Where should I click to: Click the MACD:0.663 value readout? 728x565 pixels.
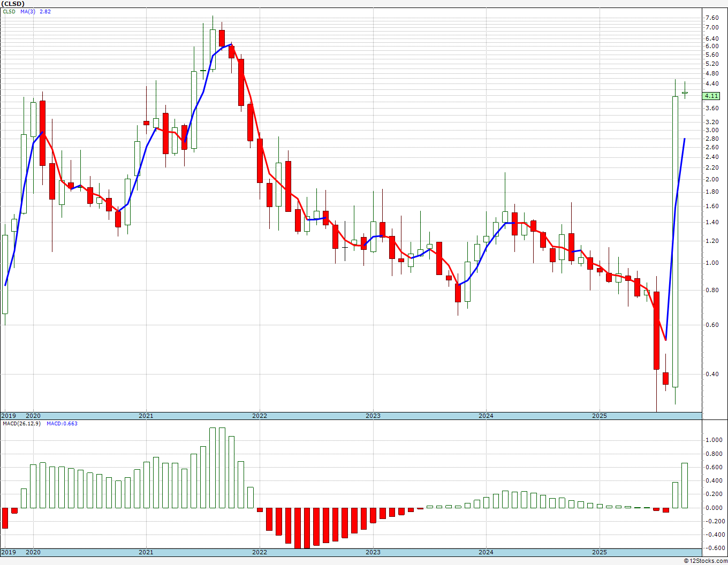pyautogui.click(x=62, y=424)
